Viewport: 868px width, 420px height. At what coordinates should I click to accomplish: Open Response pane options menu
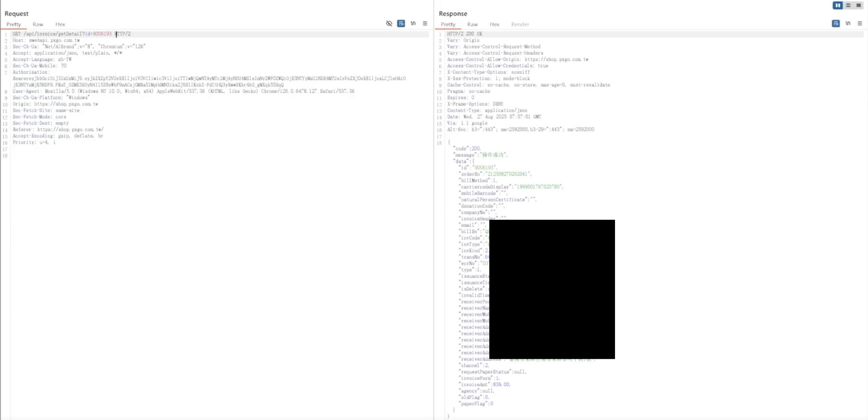860,23
